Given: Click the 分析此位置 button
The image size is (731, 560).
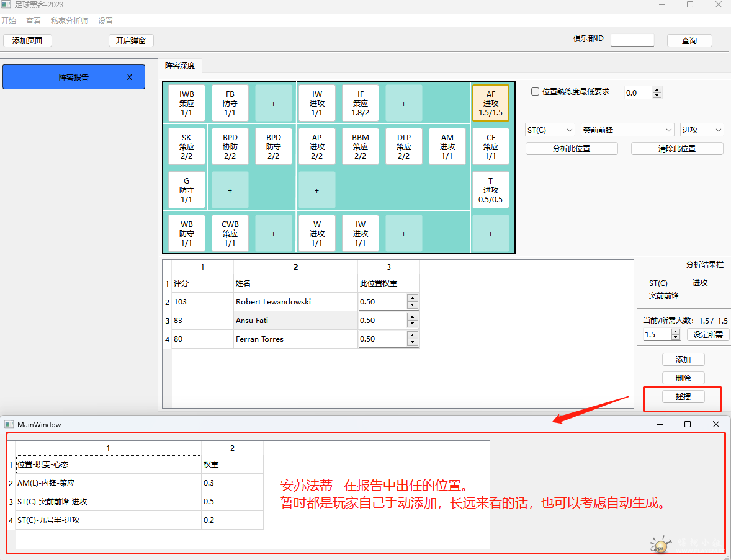Looking at the screenshot, I should [x=572, y=149].
